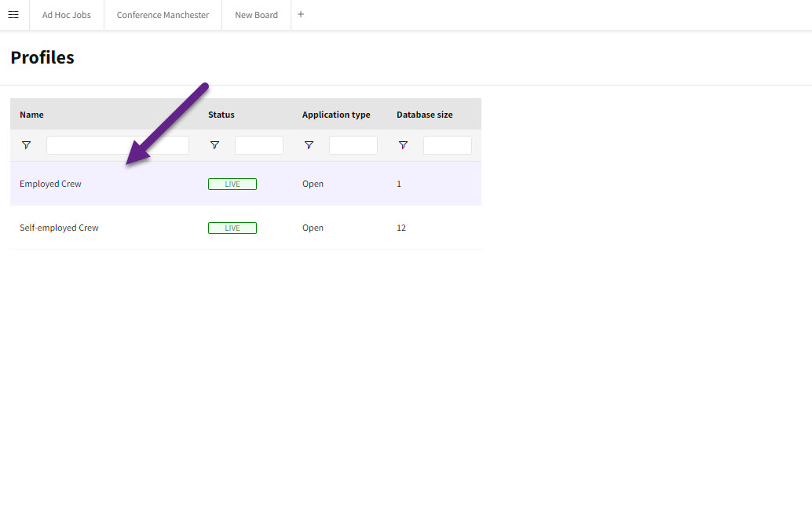Image resolution: width=812 pixels, height=518 pixels.
Task: Click the Application type filter field
Action: coord(353,145)
